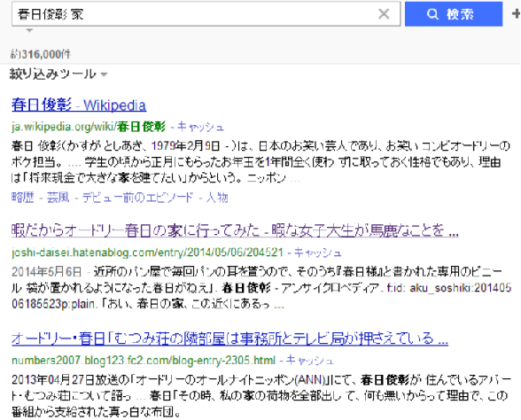This screenshot has width=521, height=420.
Task: Open the small dropdown arrow below the search box
Action: point(29,30)
